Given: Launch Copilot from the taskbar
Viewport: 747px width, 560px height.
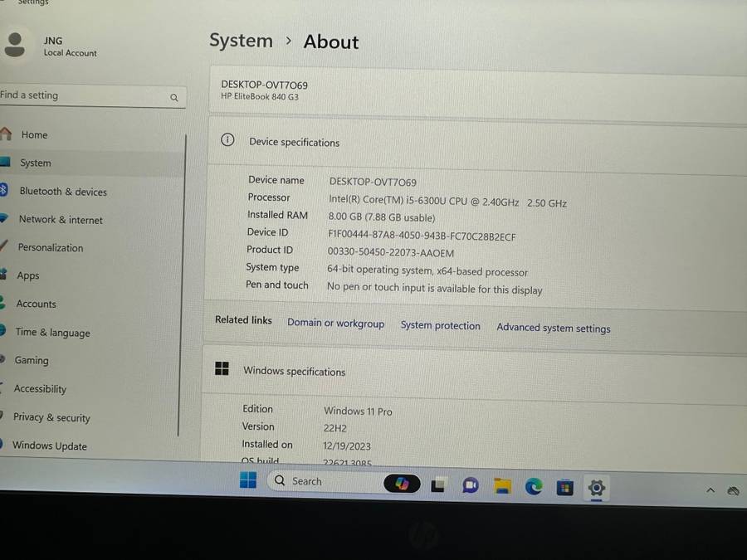Looking at the screenshot, I should click(403, 484).
